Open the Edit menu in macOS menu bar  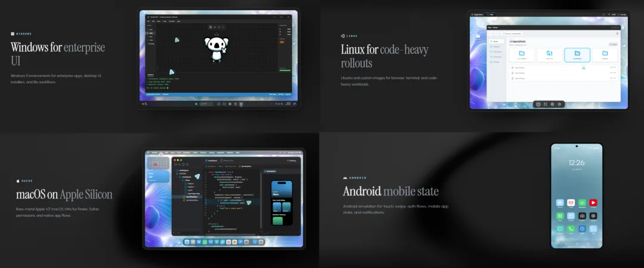(166, 152)
